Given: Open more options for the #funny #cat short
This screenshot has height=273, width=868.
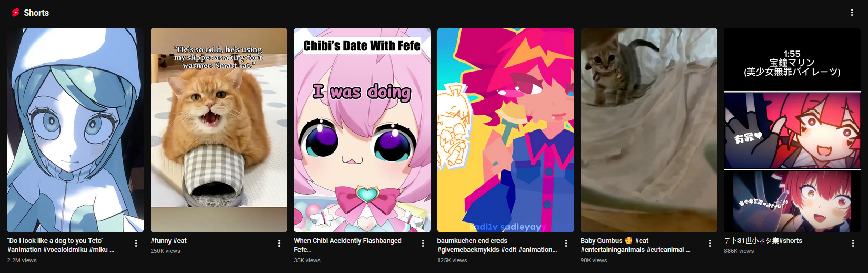Looking at the screenshot, I should coord(279,244).
